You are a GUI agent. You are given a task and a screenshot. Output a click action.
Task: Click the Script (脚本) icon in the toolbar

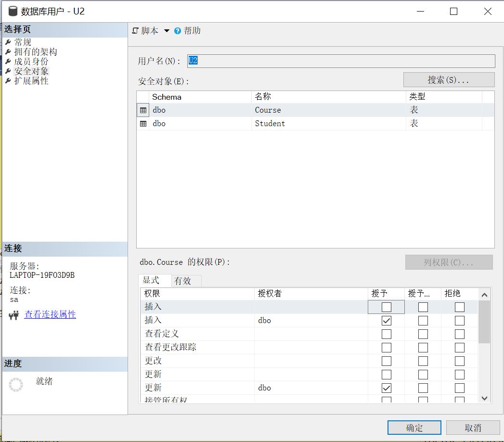(136, 30)
